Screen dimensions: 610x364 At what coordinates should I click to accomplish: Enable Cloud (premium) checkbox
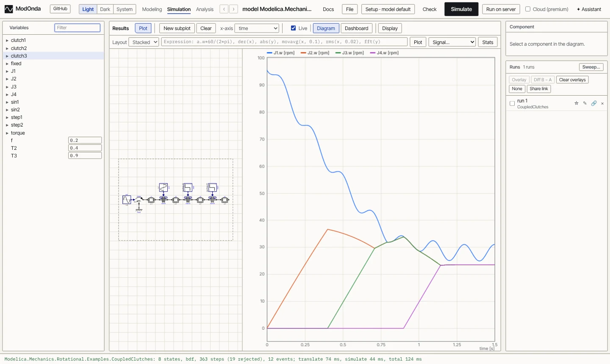pyautogui.click(x=528, y=9)
